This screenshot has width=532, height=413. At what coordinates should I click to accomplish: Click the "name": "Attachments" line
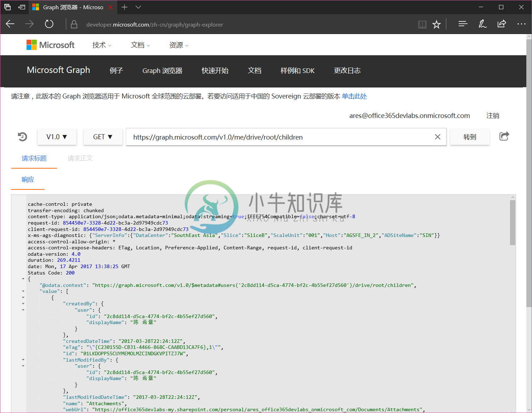[x=95, y=403]
